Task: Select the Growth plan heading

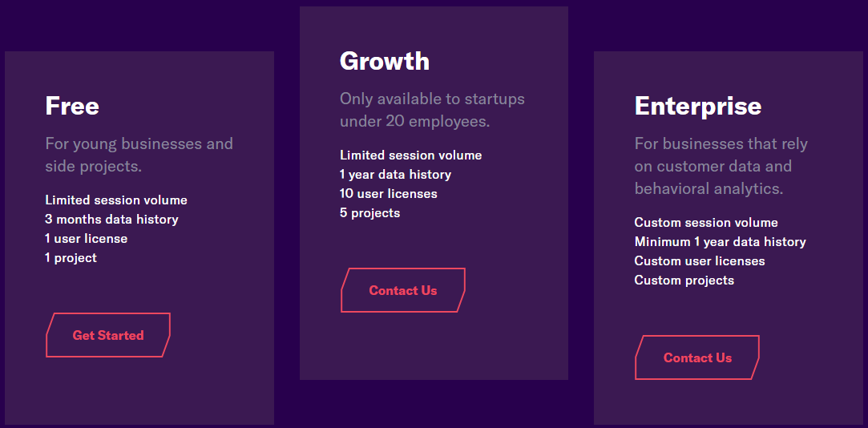Action: click(x=385, y=61)
